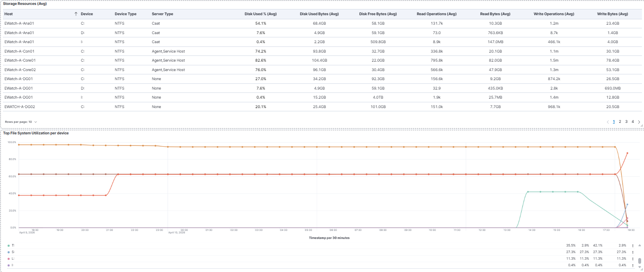Toggle S: series blue legend dot
The width and height of the screenshot is (644, 272).
9,252
